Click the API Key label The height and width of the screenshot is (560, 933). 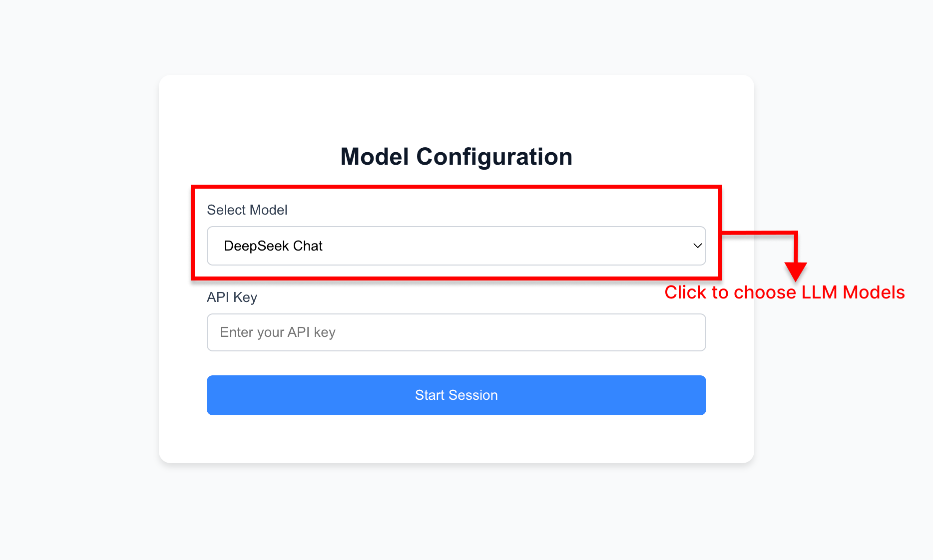point(232,297)
